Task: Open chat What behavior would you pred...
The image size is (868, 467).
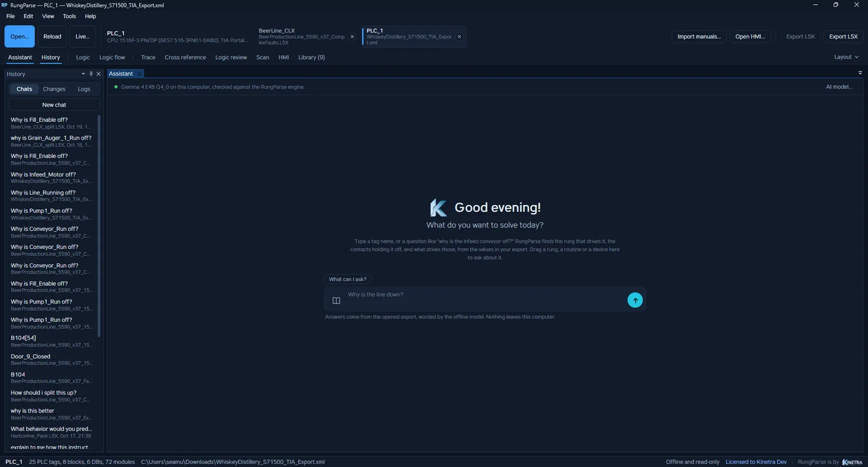Action: tap(52, 432)
